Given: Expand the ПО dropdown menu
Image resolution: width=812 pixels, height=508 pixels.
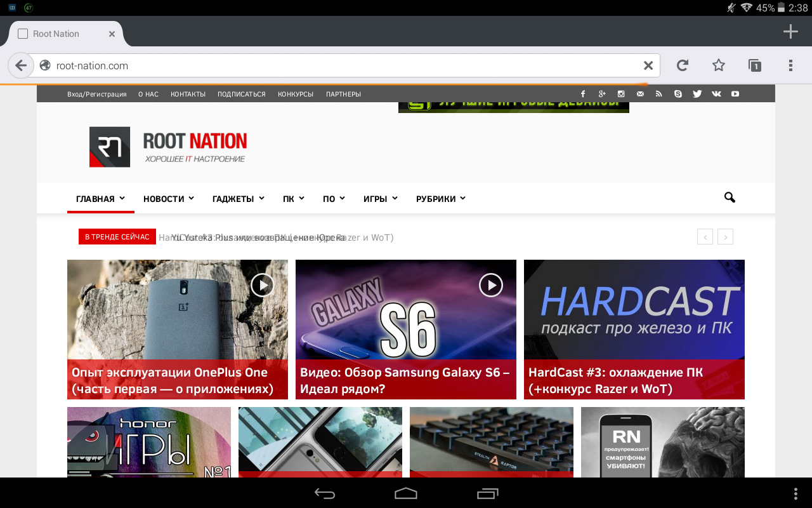Looking at the screenshot, I should [x=334, y=199].
